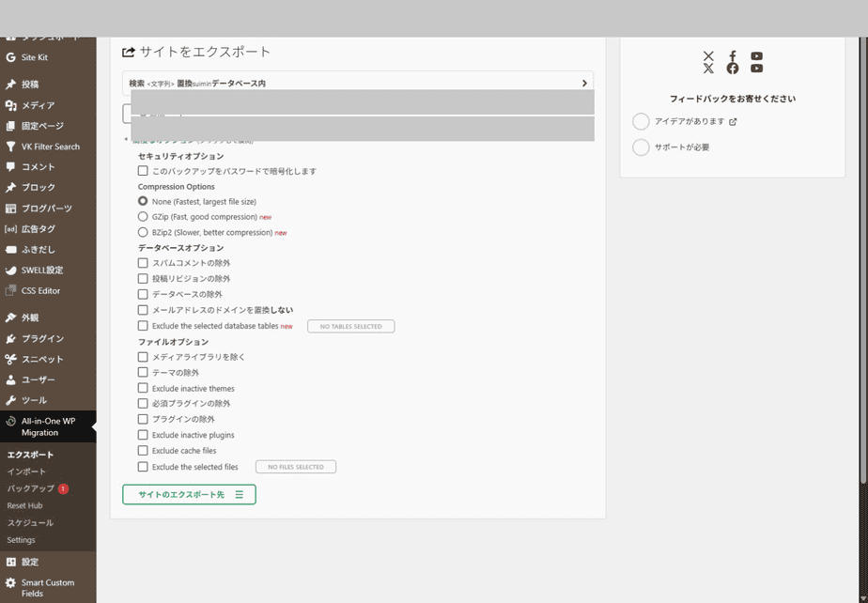Open Reset Hub in the submenu

[x=25, y=505]
